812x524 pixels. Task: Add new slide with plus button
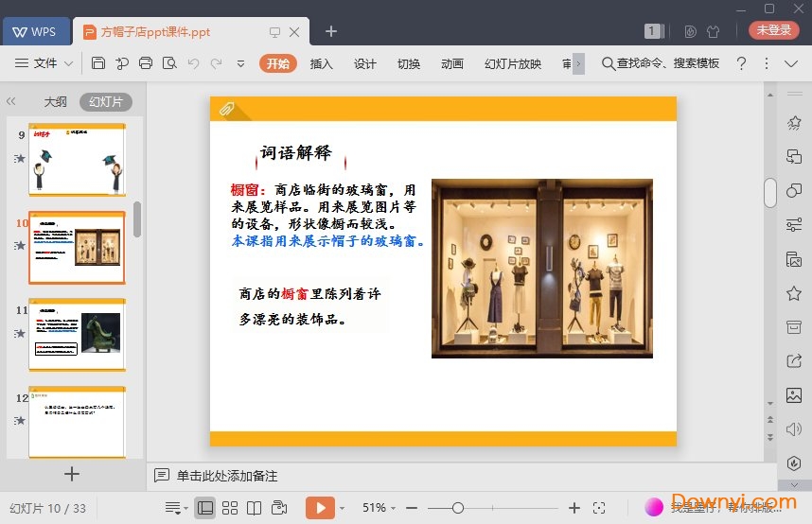point(72,474)
